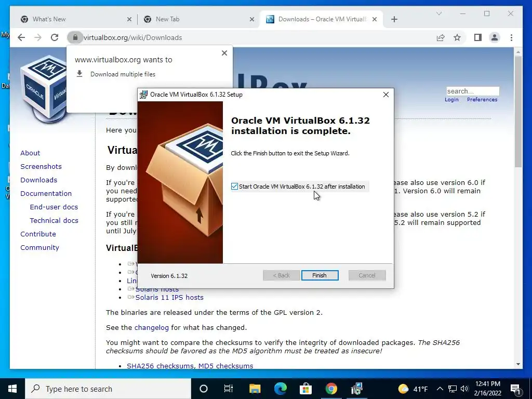Click Finish in VirtualBox Setup wizard

click(320, 275)
